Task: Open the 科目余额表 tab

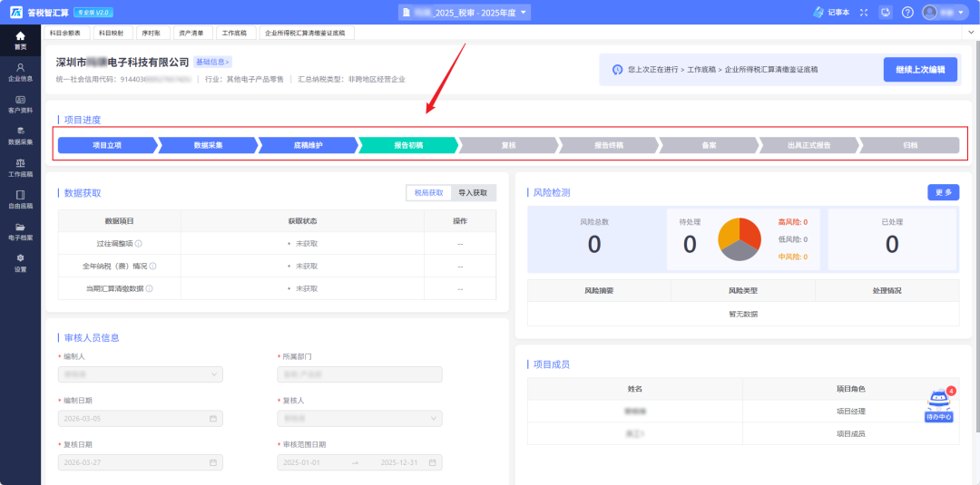Action: (x=65, y=33)
